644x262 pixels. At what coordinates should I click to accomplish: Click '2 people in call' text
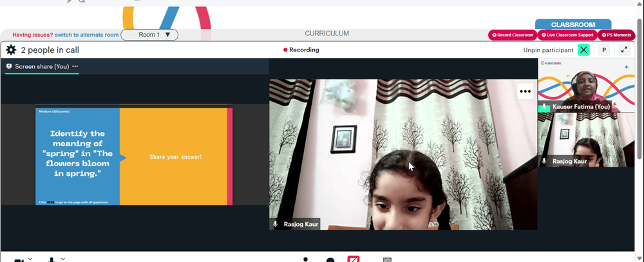point(50,50)
